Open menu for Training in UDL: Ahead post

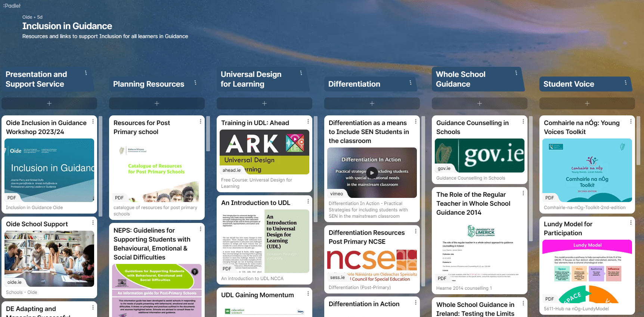[x=308, y=121]
